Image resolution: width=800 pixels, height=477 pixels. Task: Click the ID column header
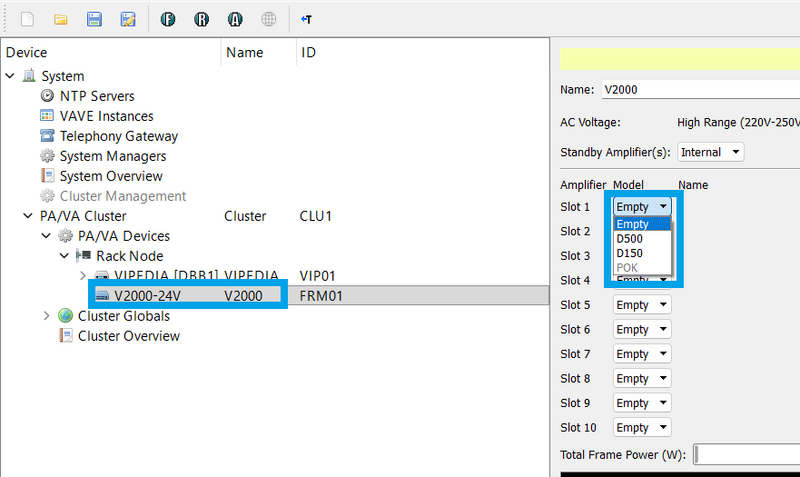click(x=308, y=52)
